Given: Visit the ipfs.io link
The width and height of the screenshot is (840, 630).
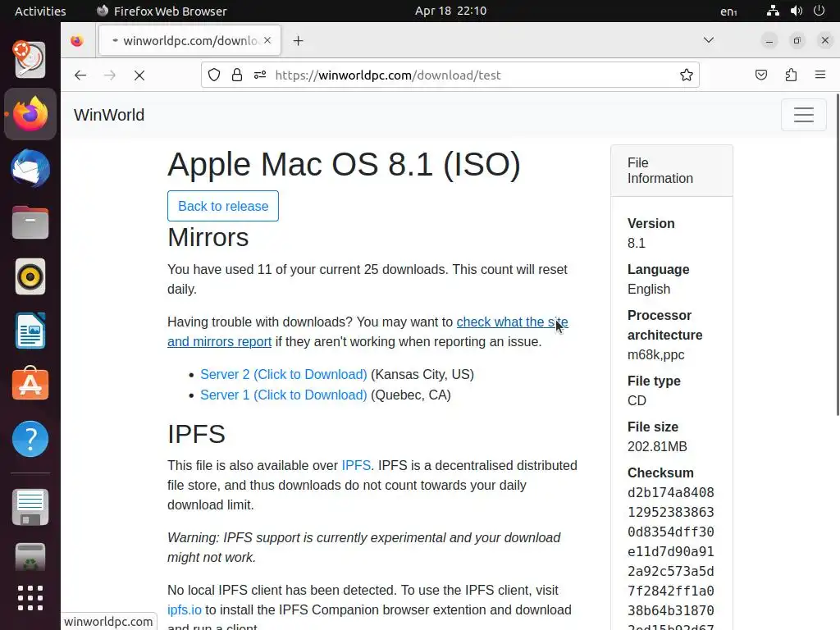Looking at the screenshot, I should tap(185, 609).
